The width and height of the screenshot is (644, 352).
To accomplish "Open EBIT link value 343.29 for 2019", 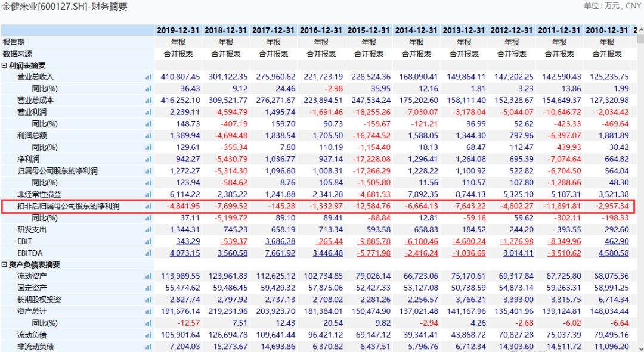I will click(x=188, y=241).
